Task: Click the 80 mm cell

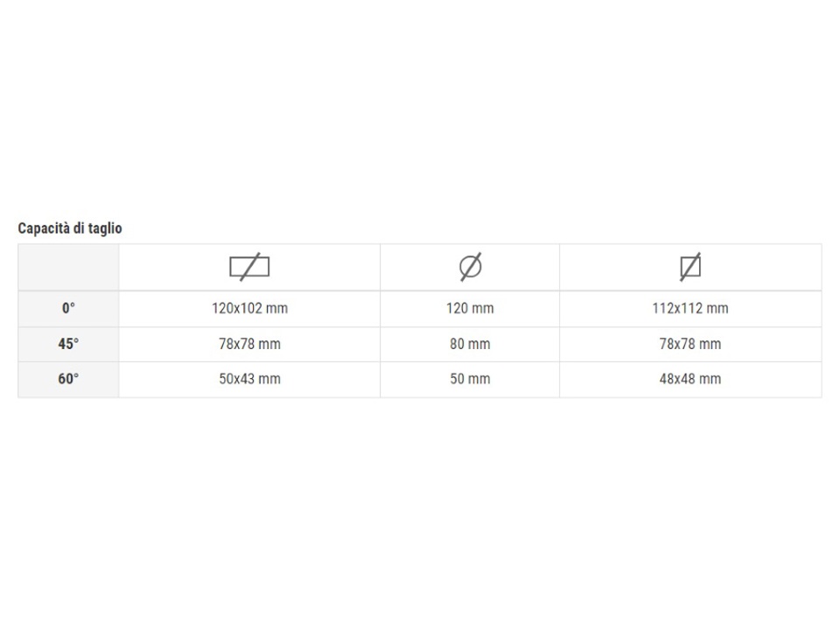Action: click(x=470, y=344)
